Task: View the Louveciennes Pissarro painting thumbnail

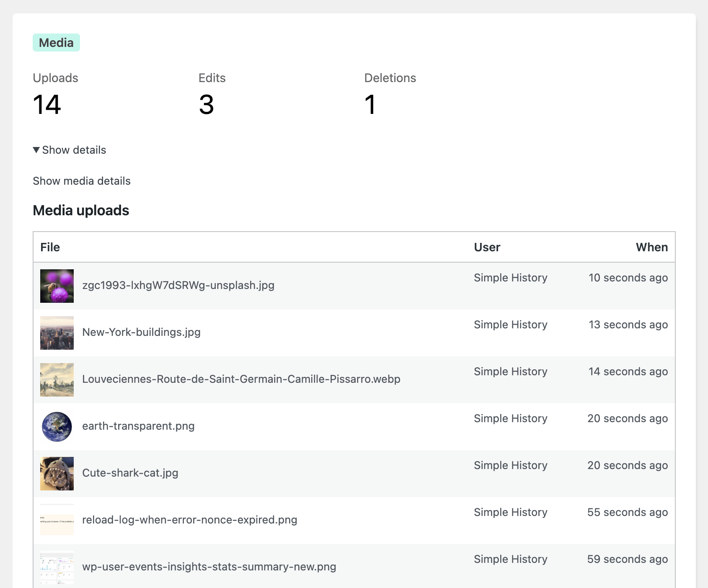Action: pyautogui.click(x=57, y=379)
